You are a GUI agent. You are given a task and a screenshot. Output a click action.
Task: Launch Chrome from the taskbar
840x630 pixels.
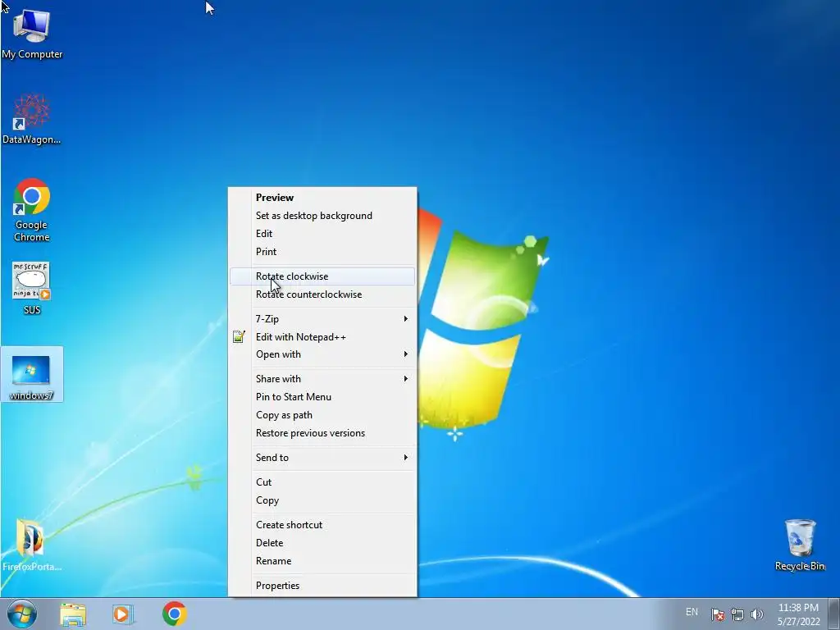(175, 614)
